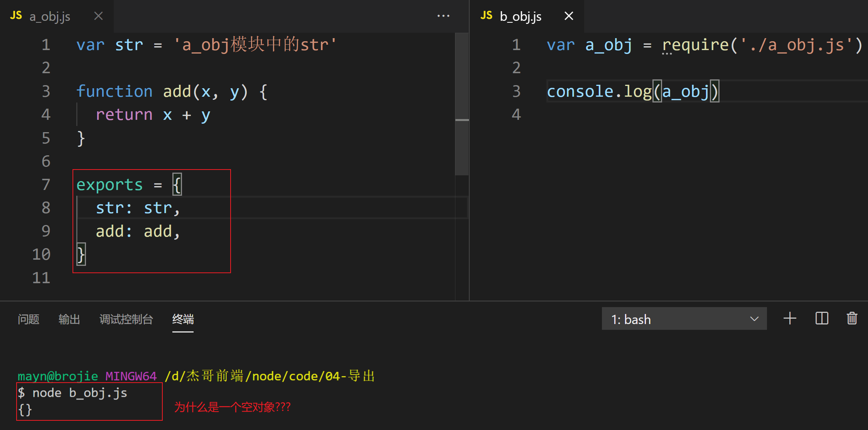Click the require('./a_obj.js') call text
This screenshot has width=868, height=430.
762,45
